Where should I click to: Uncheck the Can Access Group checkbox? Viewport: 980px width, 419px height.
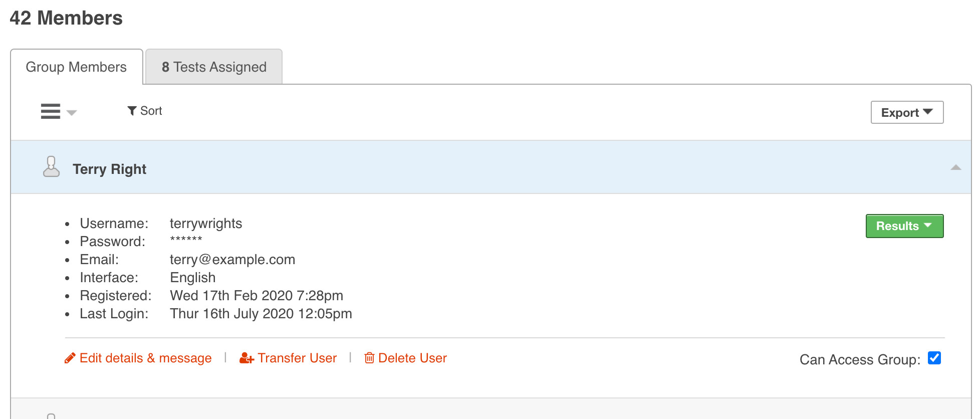[x=934, y=358]
